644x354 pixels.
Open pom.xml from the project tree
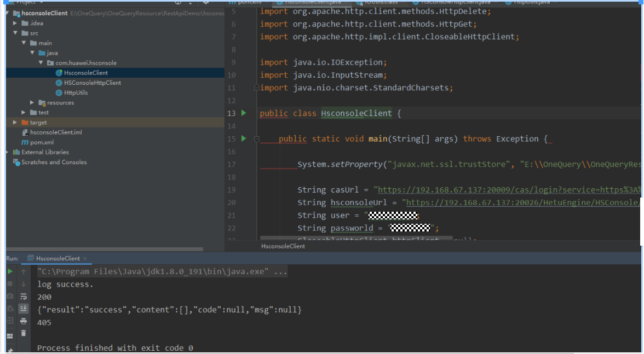pos(42,142)
